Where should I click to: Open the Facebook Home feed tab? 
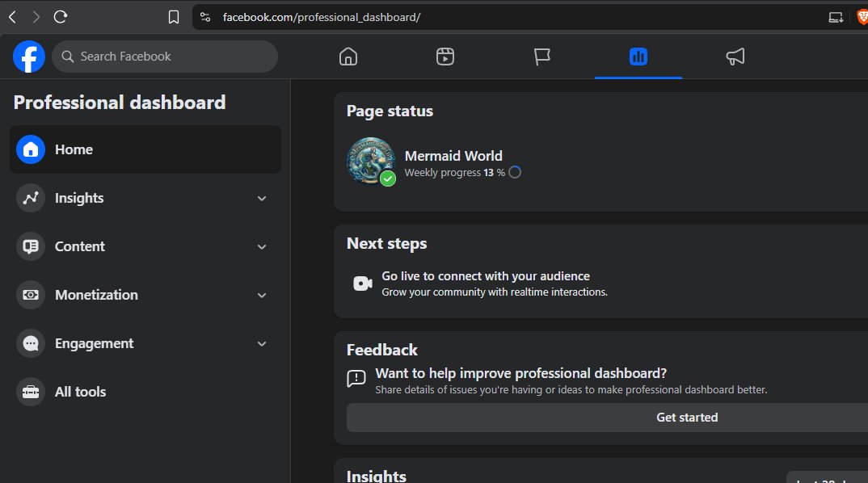348,57
